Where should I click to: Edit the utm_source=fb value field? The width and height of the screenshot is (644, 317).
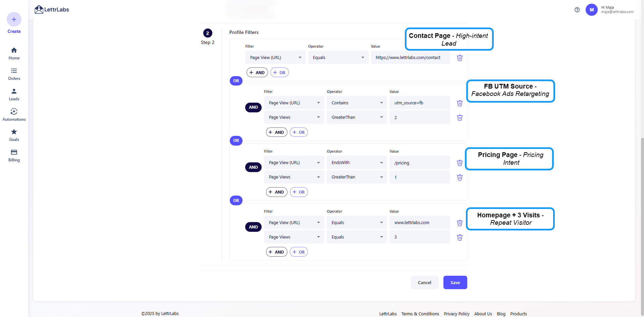(420, 103)
